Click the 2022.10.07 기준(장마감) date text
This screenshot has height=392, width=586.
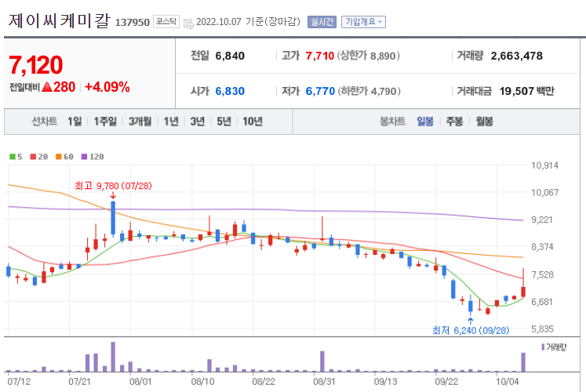tap(248, 22)
